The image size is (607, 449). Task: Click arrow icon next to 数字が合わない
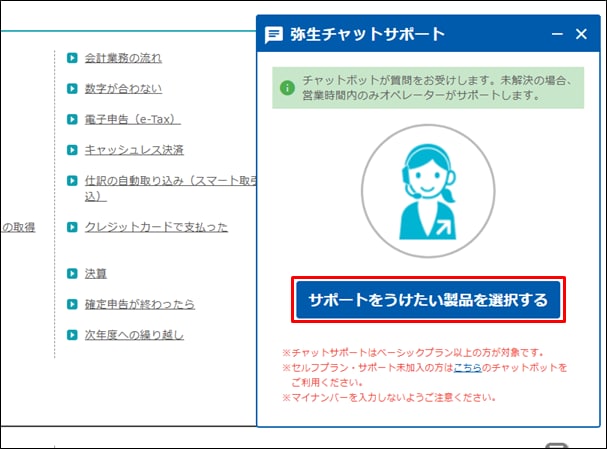[72, 89]
